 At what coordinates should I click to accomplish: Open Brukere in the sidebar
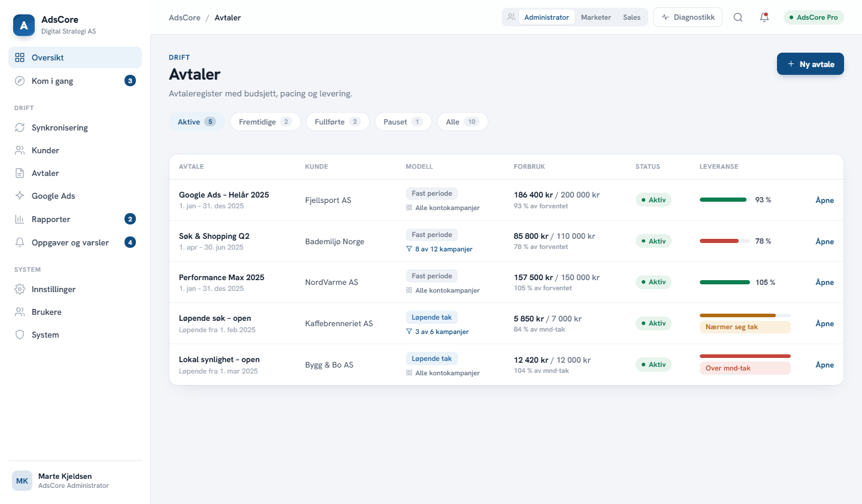point(75,312)
